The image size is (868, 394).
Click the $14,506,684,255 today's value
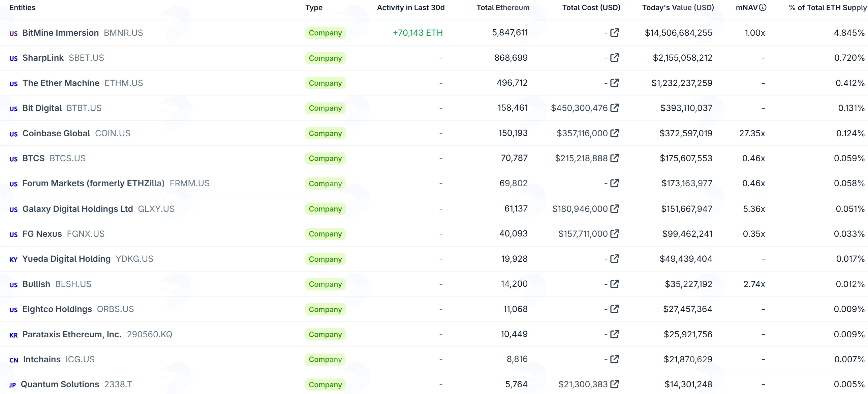(679, 33)
